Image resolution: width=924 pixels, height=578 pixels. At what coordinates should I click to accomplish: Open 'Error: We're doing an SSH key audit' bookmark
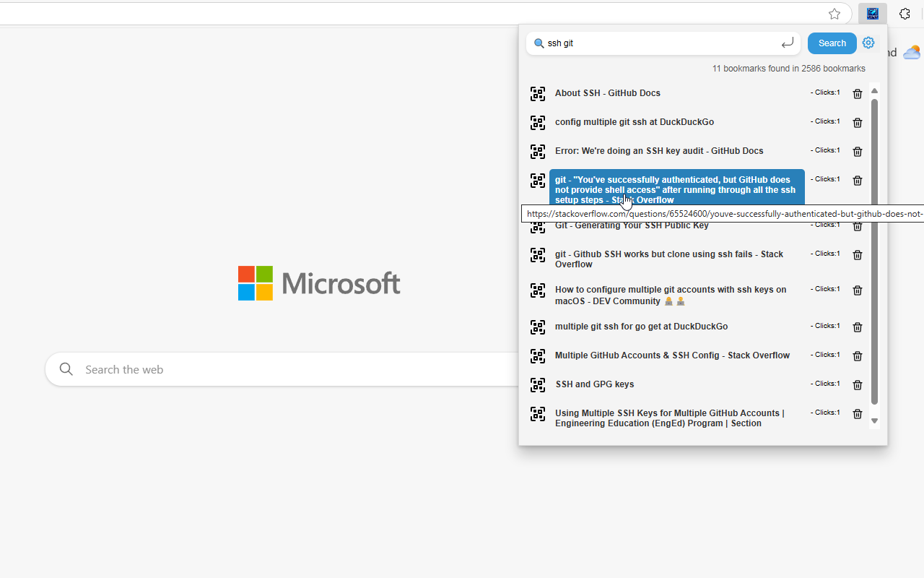(x=659, y=151)
